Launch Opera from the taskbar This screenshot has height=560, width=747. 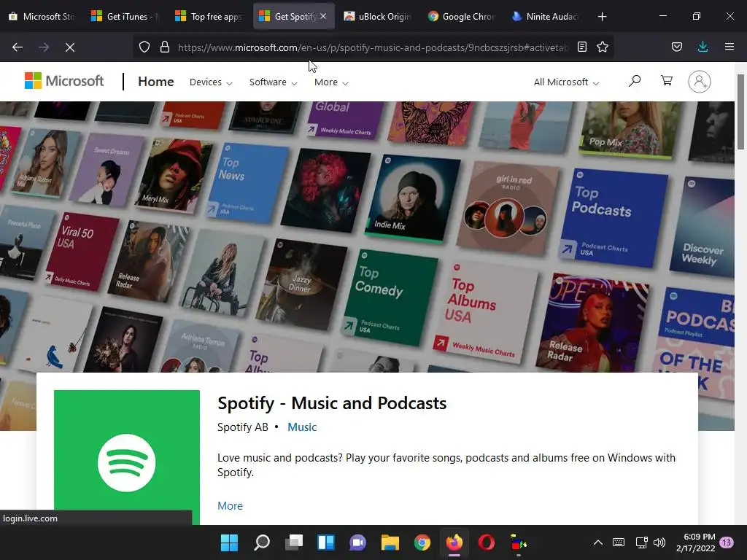tap(487, 542)
